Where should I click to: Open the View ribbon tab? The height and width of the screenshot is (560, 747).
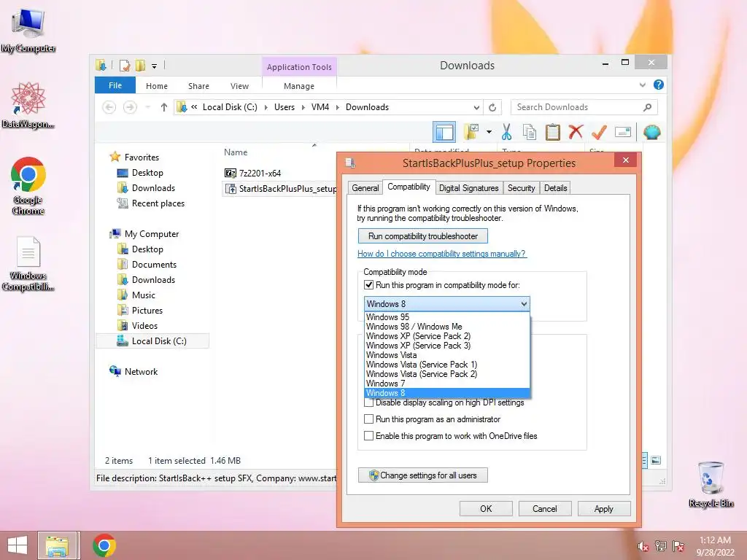tap(239, 86)
